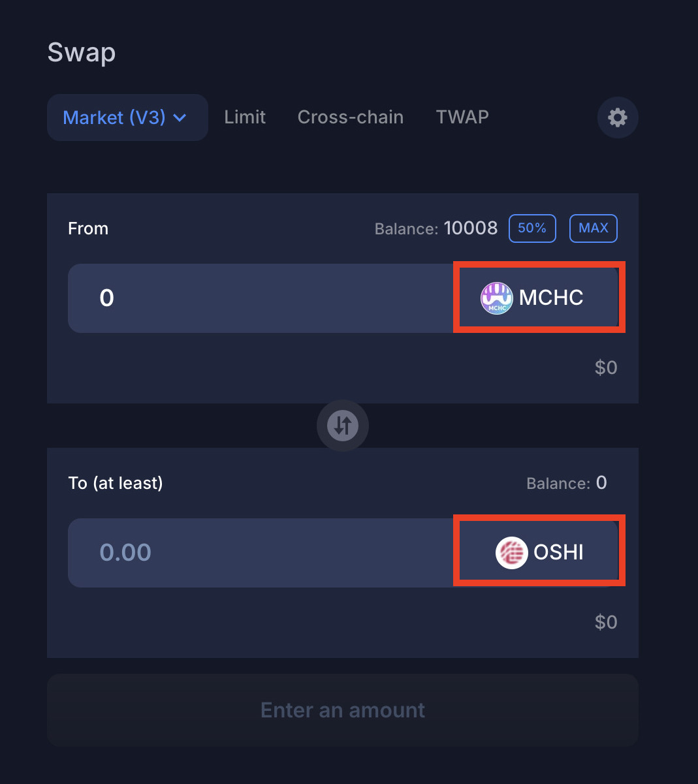This screenshot has width=698, height=784.
Task: Select the MCHC token in the From field
Action: tap(538, 297)
